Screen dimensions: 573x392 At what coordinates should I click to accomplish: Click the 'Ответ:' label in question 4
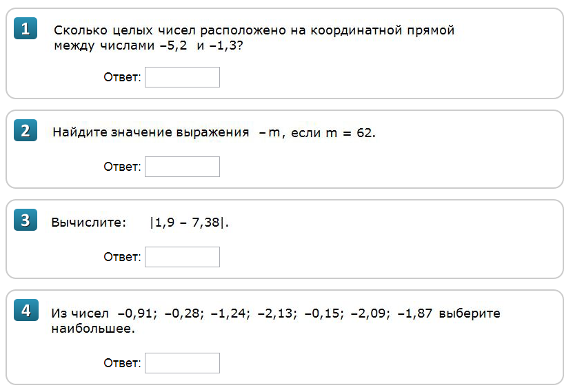pyautogui.click(x=122, y=363)
